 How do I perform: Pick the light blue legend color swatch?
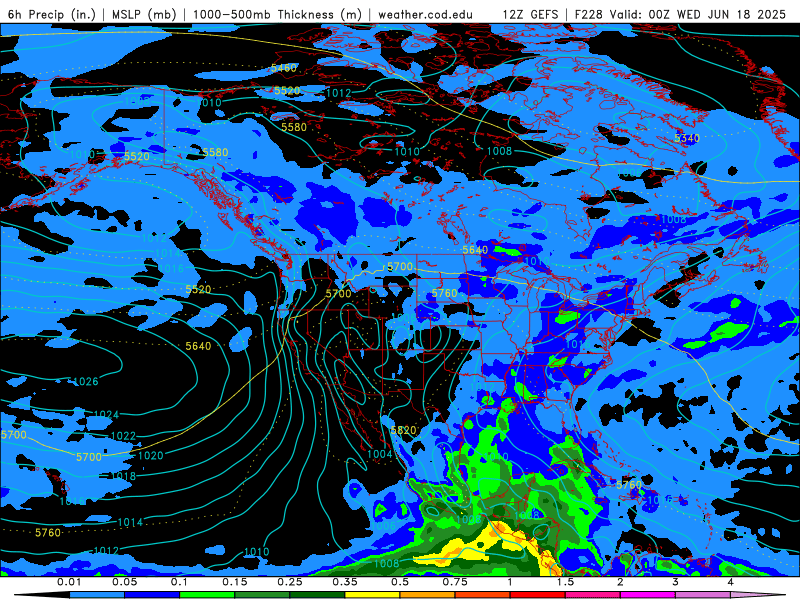tap(97, 595)
